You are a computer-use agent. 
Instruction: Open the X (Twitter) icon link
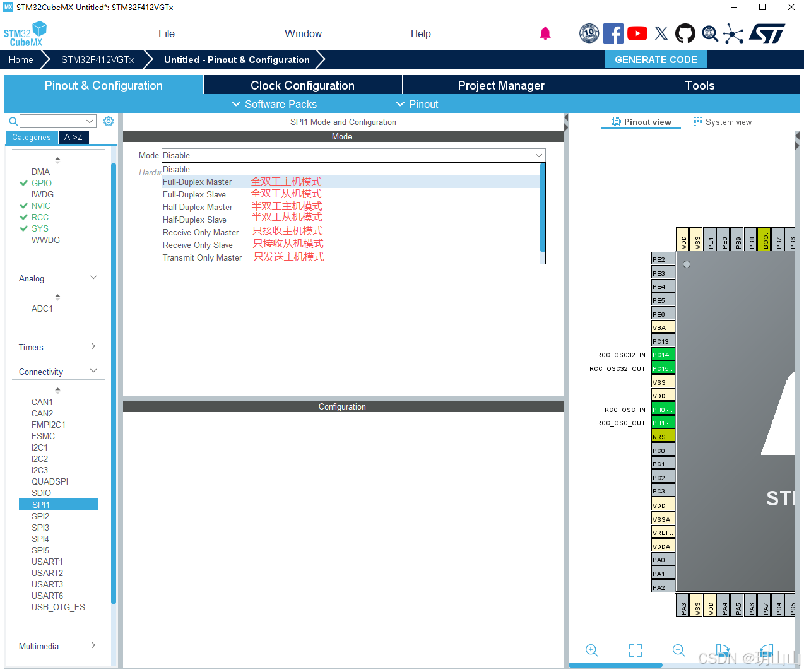click(661, 33)
